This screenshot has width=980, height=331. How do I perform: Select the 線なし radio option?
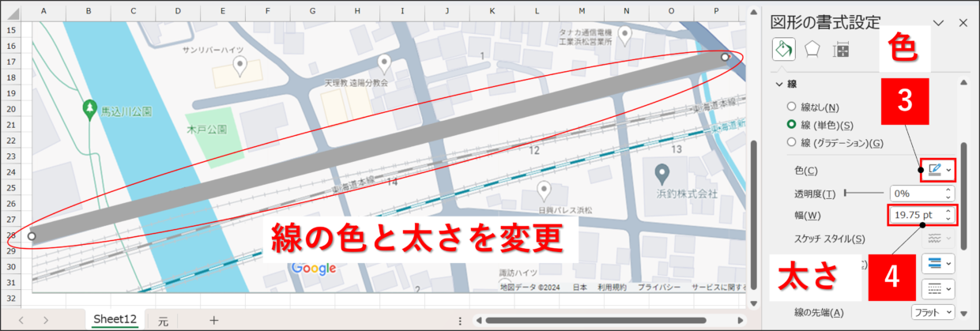[x=791, y=107]
